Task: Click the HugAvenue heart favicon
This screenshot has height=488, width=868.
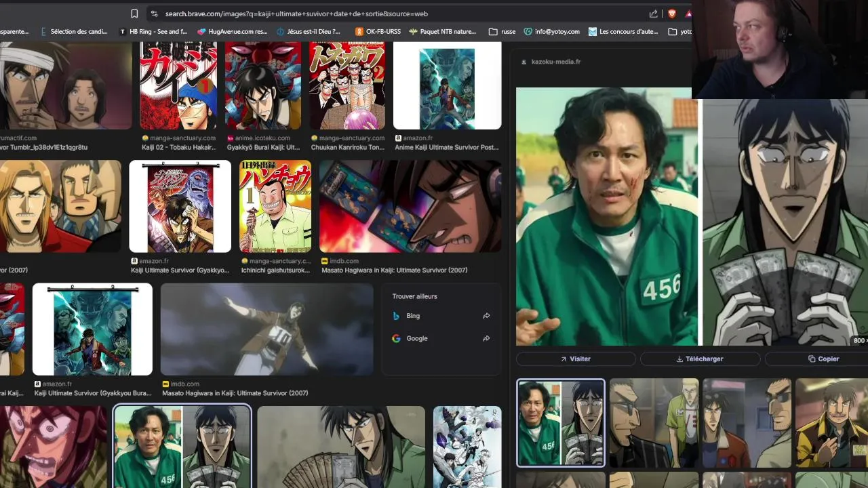Action: [x=201, y=31]
